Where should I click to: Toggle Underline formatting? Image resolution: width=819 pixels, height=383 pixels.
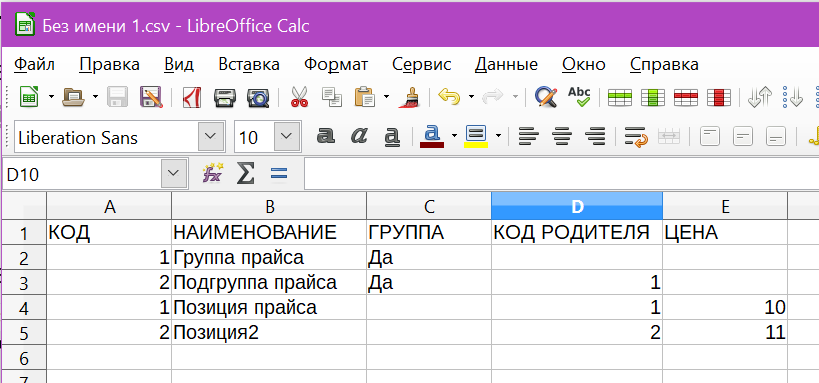[x=392, y=136]
